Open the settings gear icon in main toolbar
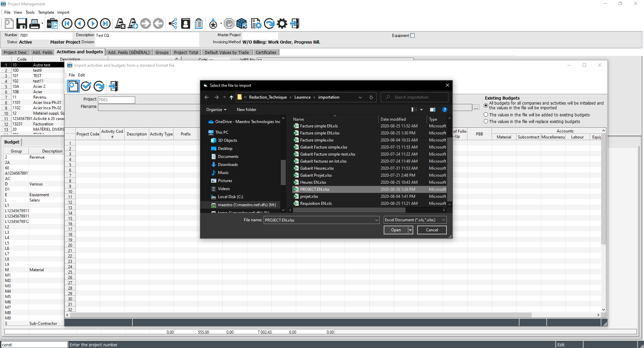 tap(282, 23)
